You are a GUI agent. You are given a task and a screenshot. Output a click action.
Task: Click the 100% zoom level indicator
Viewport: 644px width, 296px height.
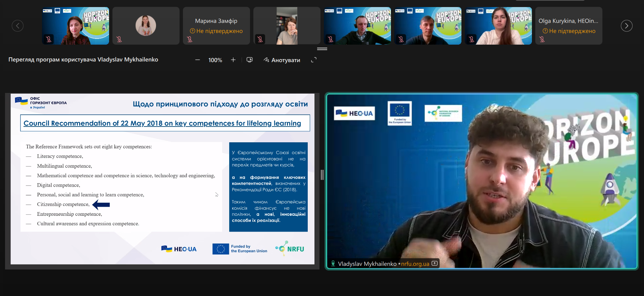(215, 60)
